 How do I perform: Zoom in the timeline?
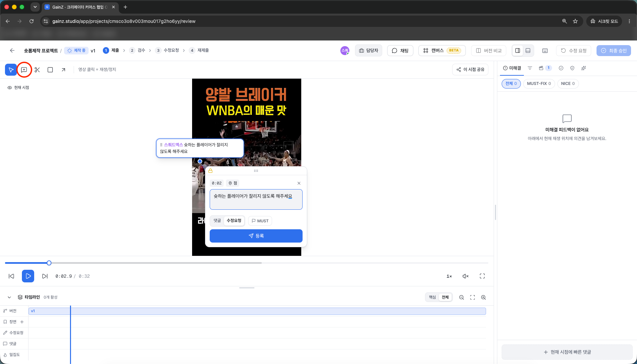[x=483, y=298]
